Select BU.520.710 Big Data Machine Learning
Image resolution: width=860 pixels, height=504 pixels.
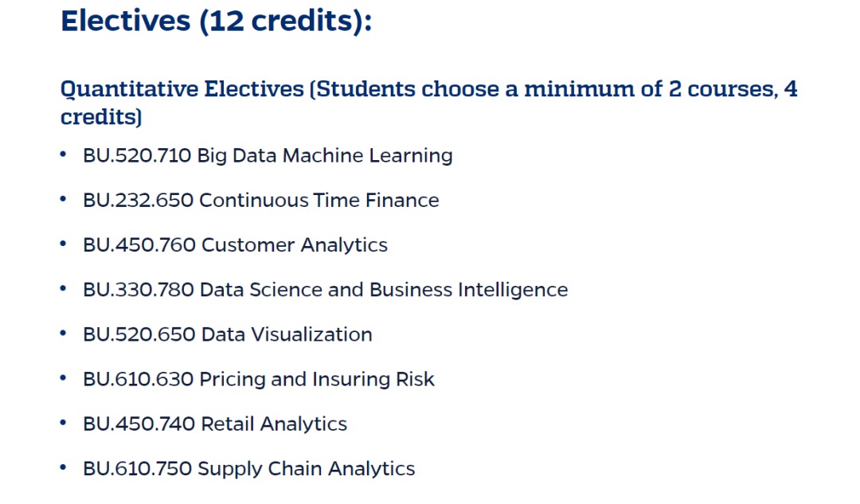pos(268,156)
